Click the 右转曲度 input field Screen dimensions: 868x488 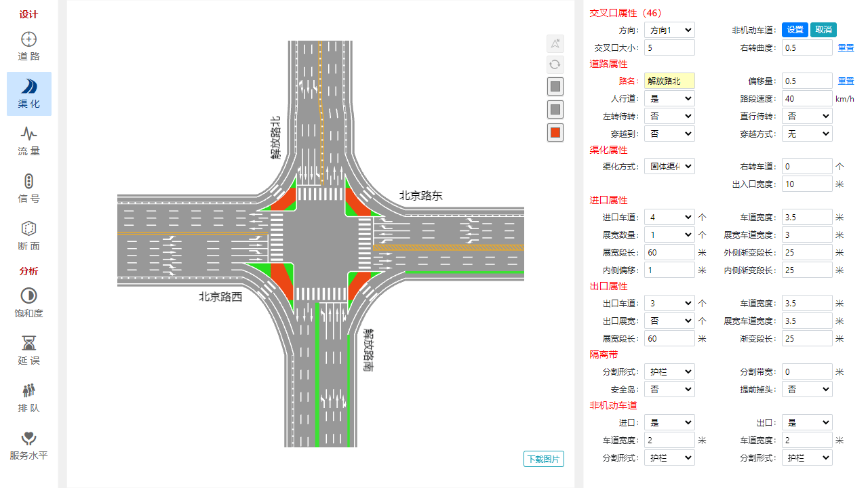807,47
